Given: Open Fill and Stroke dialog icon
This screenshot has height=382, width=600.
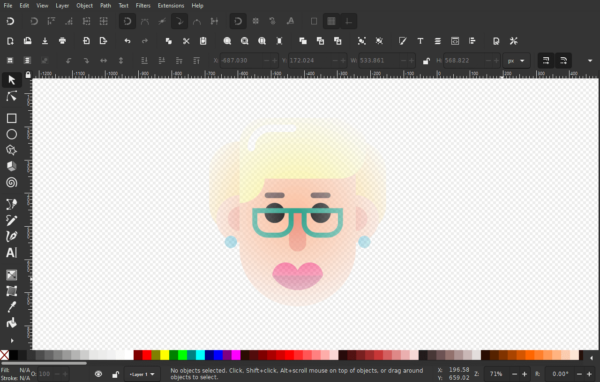Looking at the screenshot, I should point(403,41).
